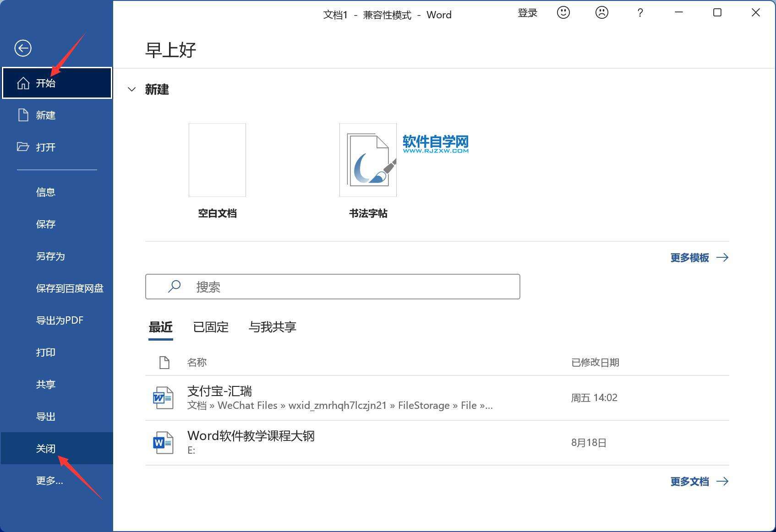Viewport: 776px width, 532px height.
Task: Click the 登录 sign-in button
Action: pyautogui.click(x=527, y=13)
